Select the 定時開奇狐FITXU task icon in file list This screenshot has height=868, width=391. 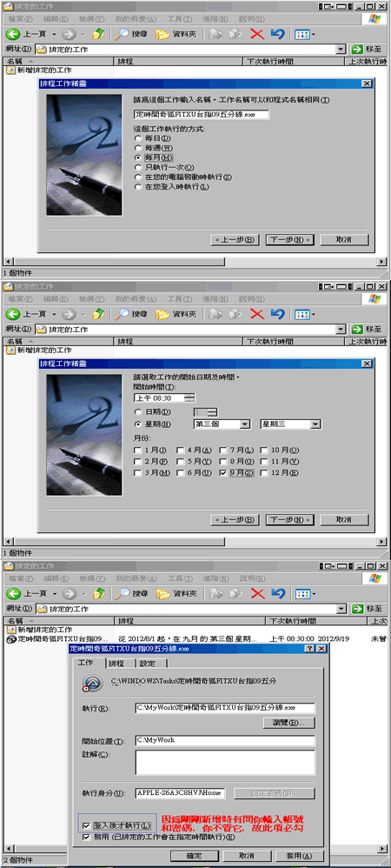(11, 638)
